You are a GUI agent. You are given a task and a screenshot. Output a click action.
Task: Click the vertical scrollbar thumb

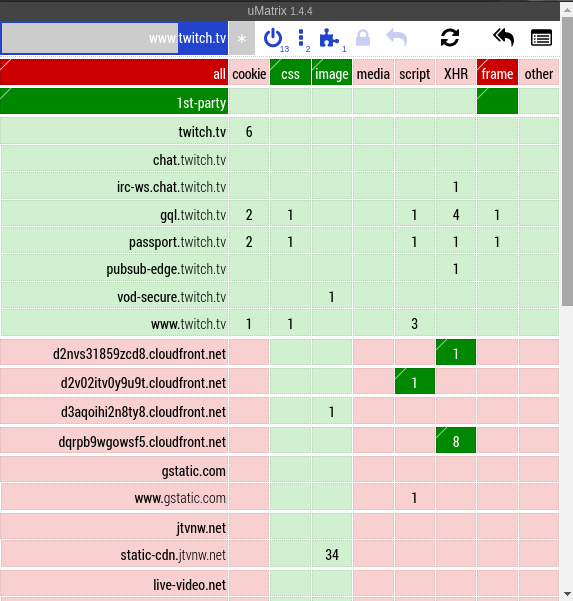(x=567, y=161)
